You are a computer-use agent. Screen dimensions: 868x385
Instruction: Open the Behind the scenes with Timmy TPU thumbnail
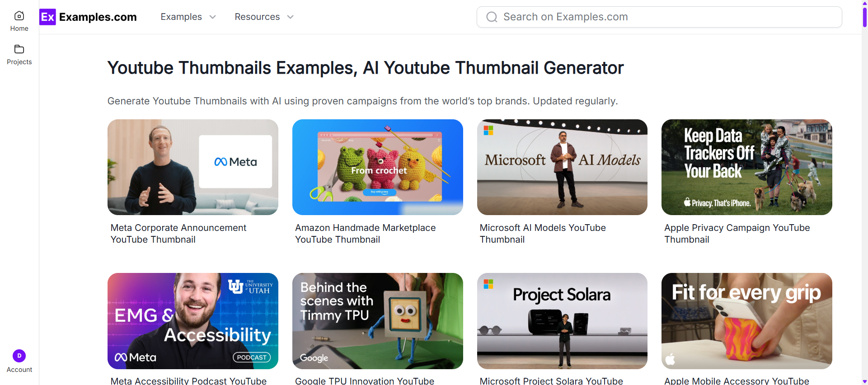point(378,321)
